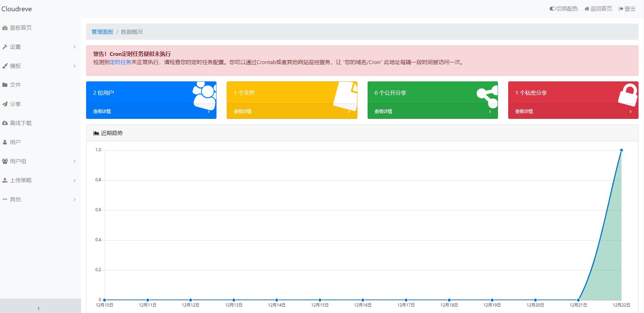Click the wrench icon beside 设置
Viewport: 644px width, 313px height.
[x=5, y=47]
